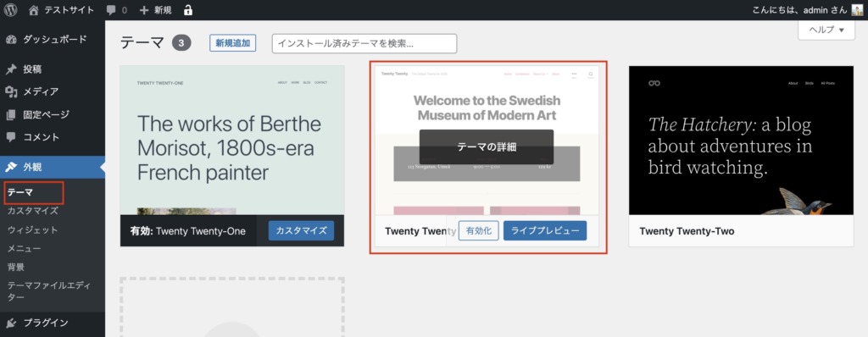Open Twenty Twenty-One theme screenshot
Viewport: 868px width, 337px height.
(232, 141)
